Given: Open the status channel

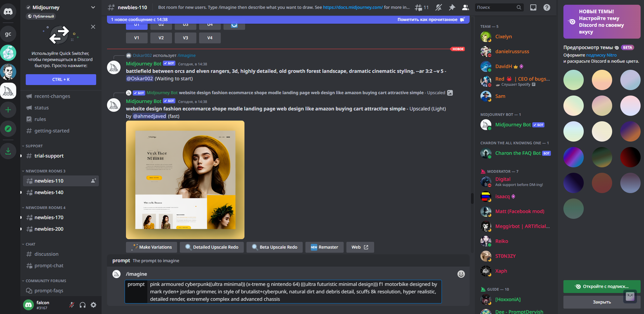Looking at the screenshot, I should pos(61,108).
